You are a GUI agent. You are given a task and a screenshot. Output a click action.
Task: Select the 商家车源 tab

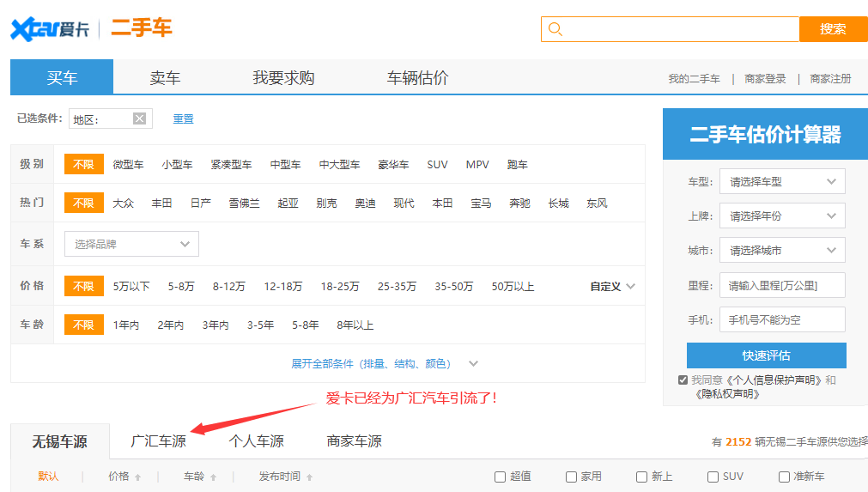[x=355, y=441]
